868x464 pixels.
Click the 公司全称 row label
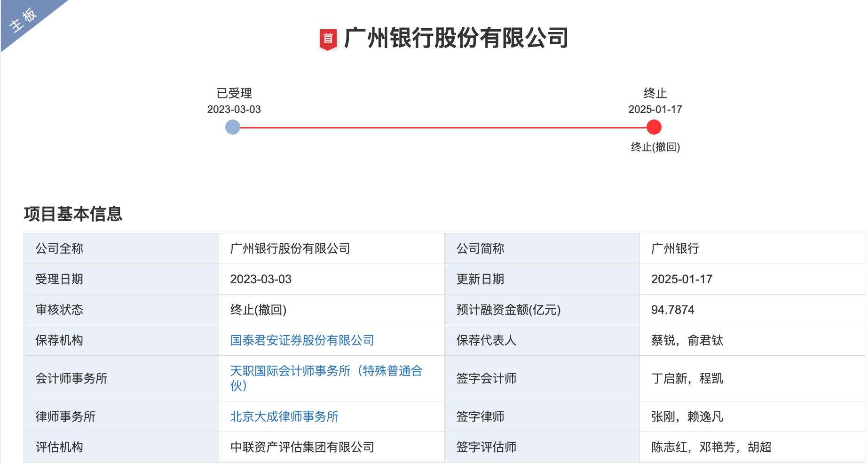(59, 248)
